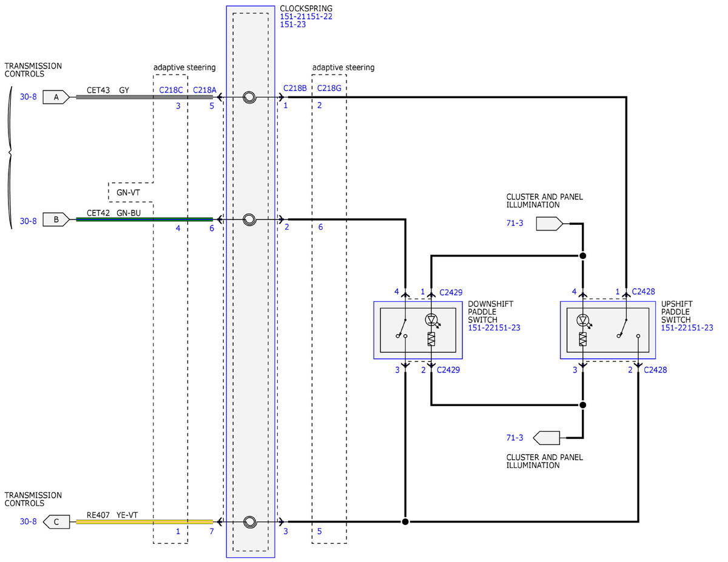The height and width of the screenshot is (562, 728).
Task: Click the yellow RE407 wire segment
Action: coord(144,521)
